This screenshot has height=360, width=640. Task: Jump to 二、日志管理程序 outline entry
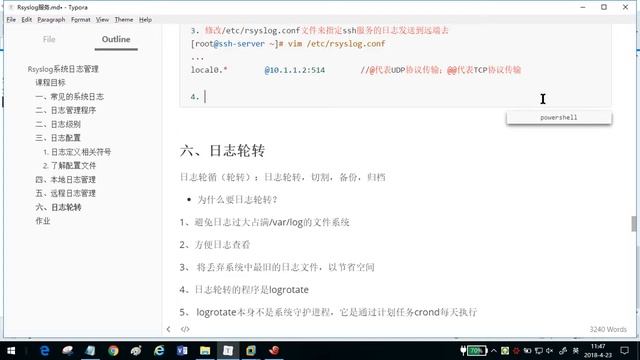(65, 110)
